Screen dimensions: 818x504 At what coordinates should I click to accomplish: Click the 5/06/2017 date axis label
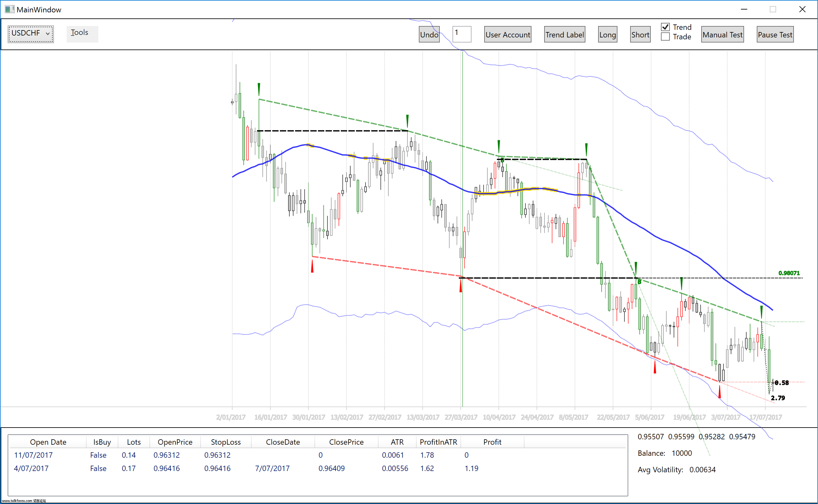[x=650, y=417]
